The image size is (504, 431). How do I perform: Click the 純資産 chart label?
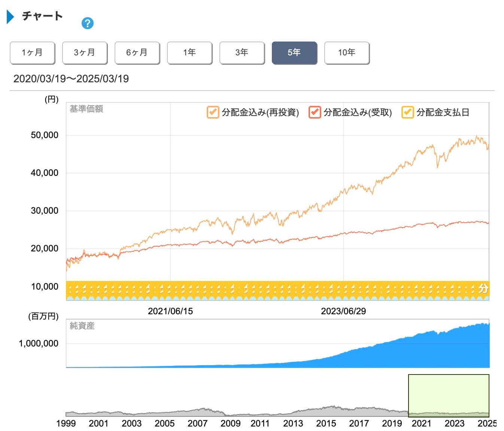point(82,326)
